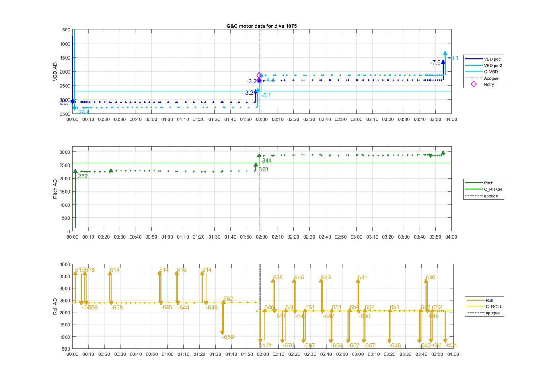The width and height of the screenshot is (557, 392).
Task: Click the 'Pitch AD' y-axis label
Action: [55, 189]
